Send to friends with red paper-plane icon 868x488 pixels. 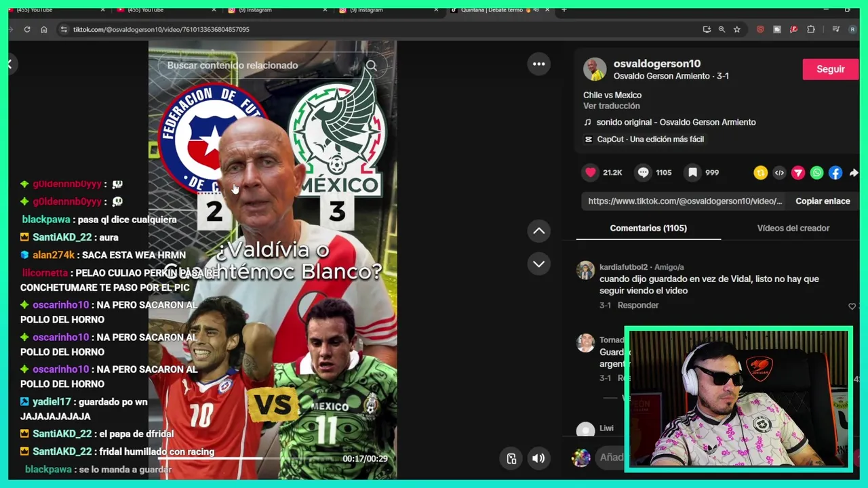tap(798, 173)
